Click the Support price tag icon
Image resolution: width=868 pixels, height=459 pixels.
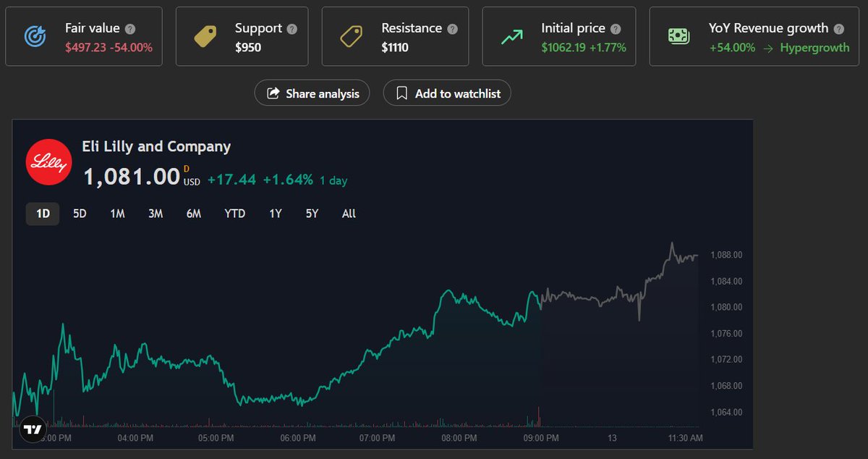(205, 36)
